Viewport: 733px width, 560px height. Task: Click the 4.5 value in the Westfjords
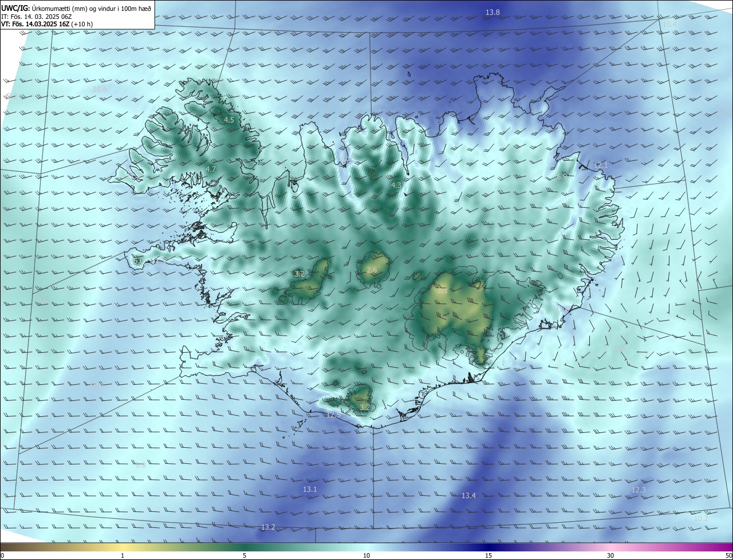pos(229,120)
